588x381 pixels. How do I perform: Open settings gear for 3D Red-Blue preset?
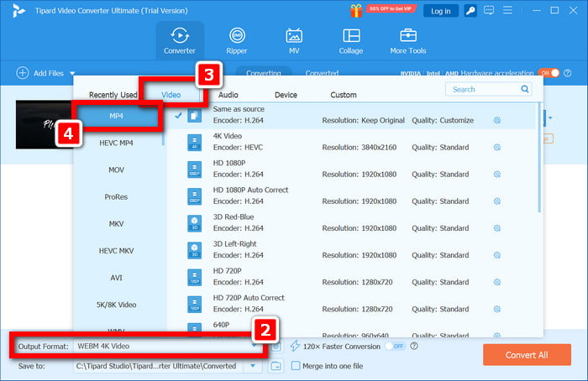pyautogui.click(x=497, y=228)
